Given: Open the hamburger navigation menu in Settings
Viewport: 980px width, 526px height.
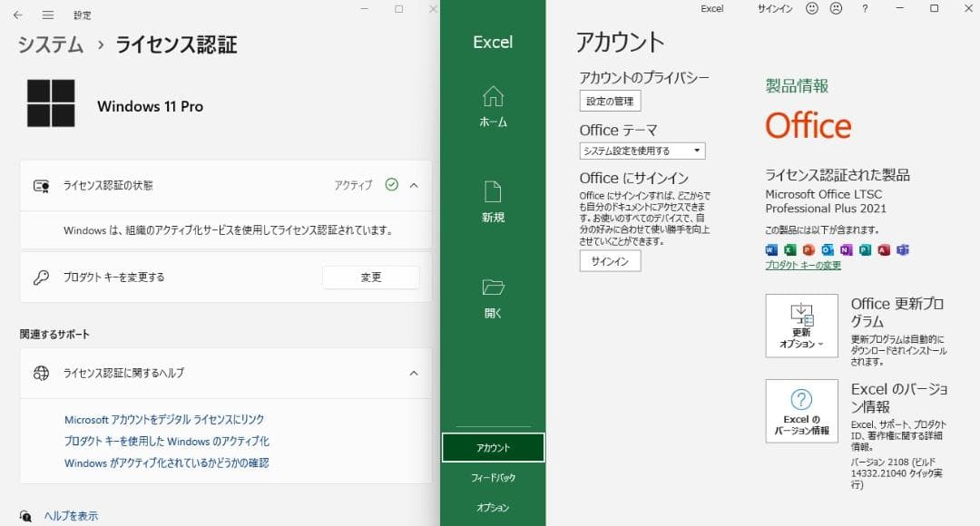Looking at the screenshot, I should pyautogui.click(x=47, y=15).
